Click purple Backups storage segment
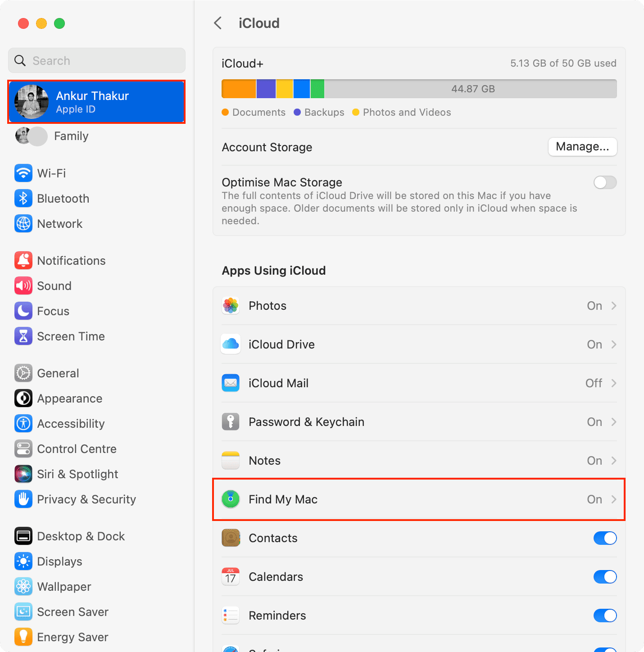Image resolution: width=644 pixels, height=652 pixels. click(266, 89)
